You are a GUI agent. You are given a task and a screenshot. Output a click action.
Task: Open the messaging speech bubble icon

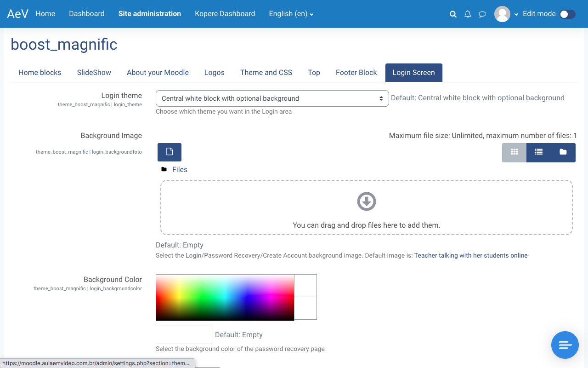pyautogui.click(x=482, y=14)
